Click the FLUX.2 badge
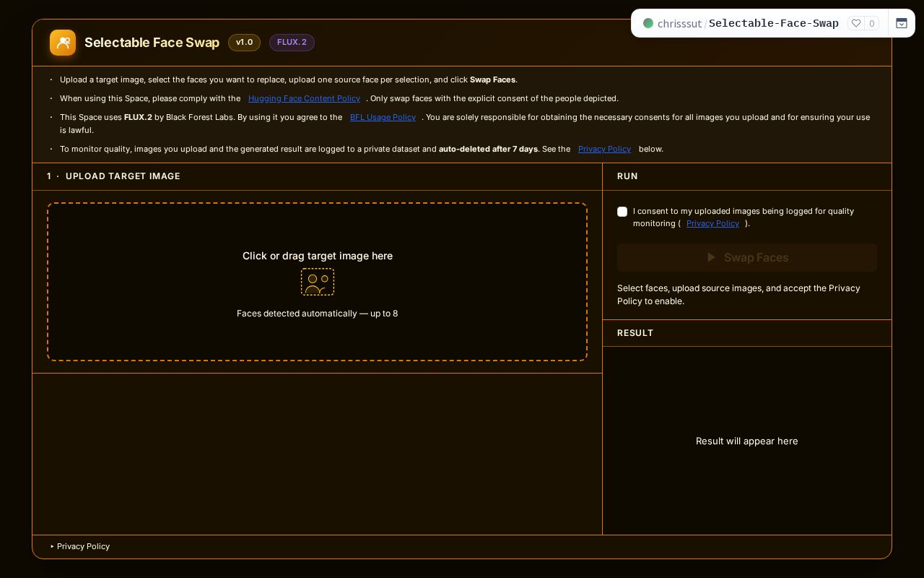 292,43
